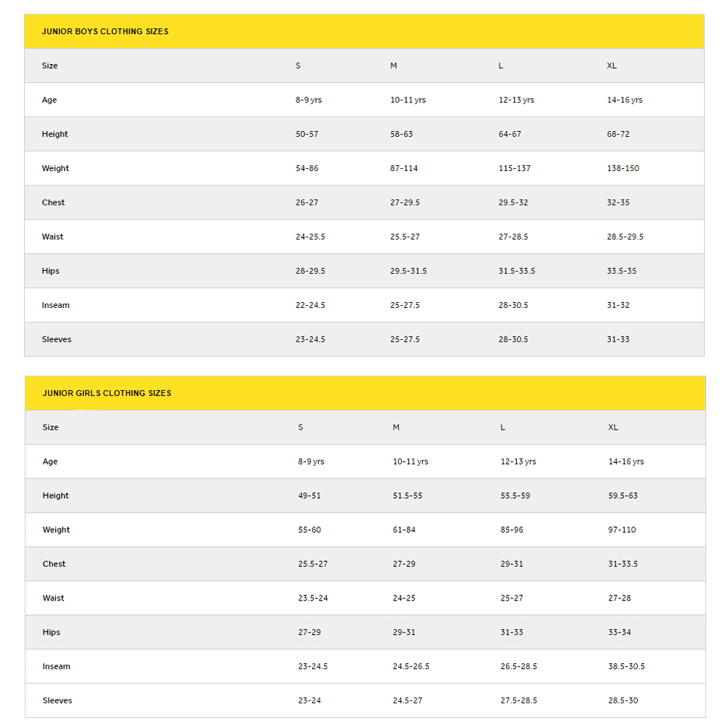Image resolution: width=728 pixels, height=728 pixels.
Task: Click the XL column header in boys table
Action: point(612,66)
